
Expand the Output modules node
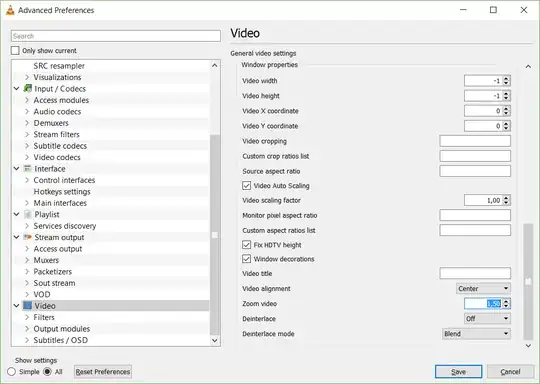(x=27, y=329)
